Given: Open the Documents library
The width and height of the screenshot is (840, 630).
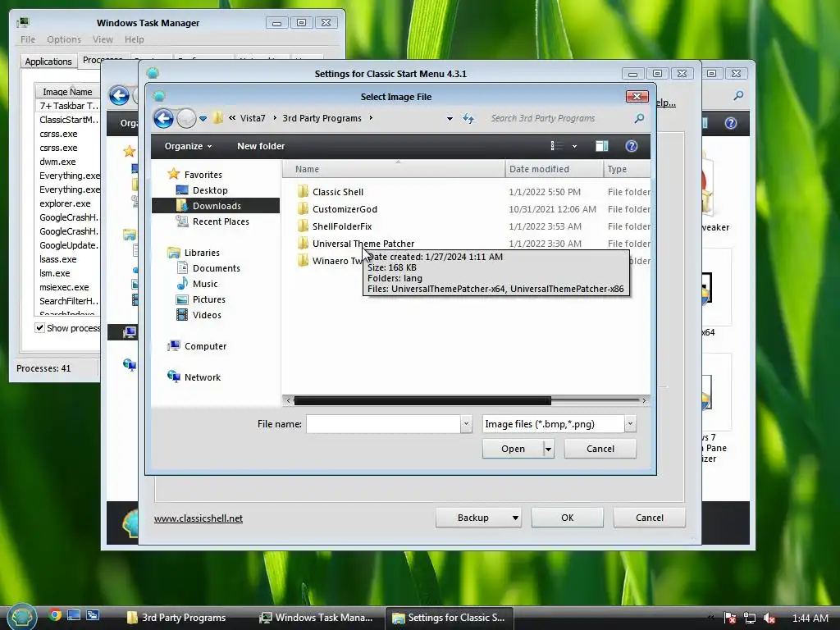Looking at the screenshot, I should (x=216, y=268).
